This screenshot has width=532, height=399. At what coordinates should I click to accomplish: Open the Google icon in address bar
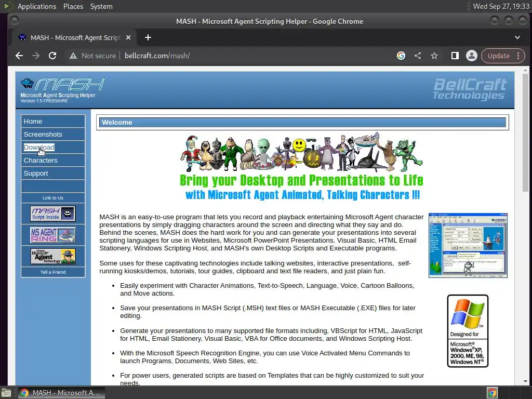(401, 56)
